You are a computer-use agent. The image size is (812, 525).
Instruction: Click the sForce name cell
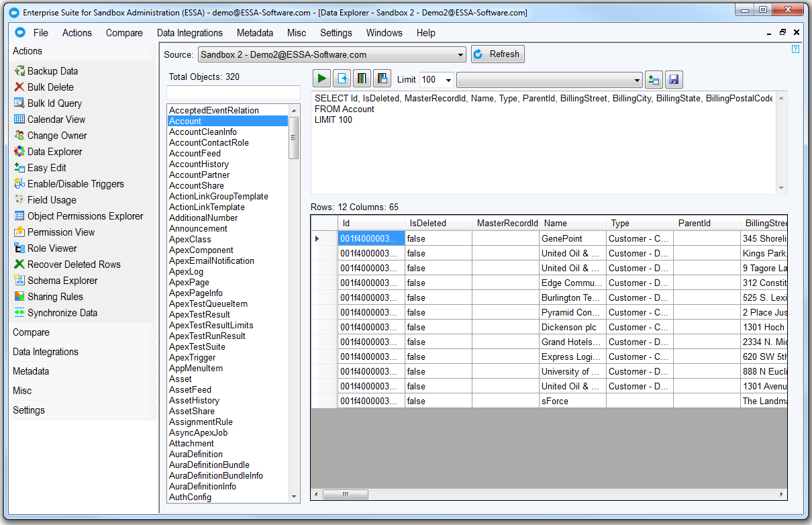[x=572, y=401]
